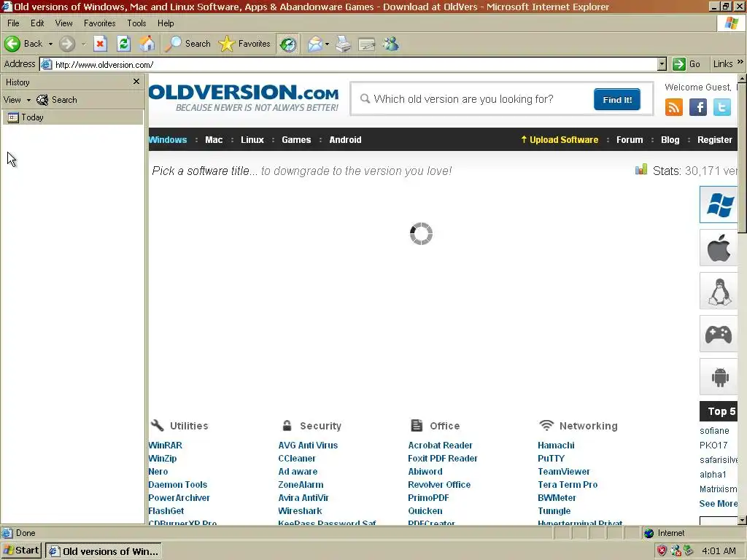Open the TeamViewer link under Networking
Image resolution: width=747 pixels, height=560 pixels.
click(564, 472)
